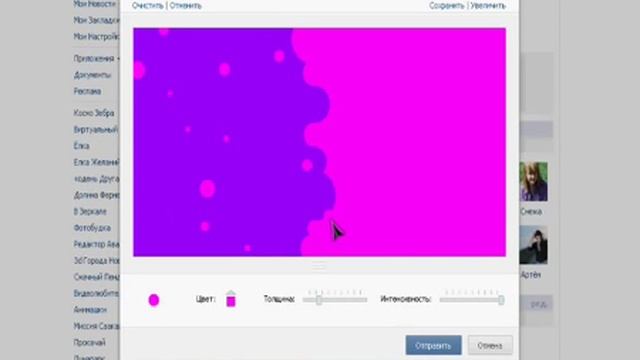Open the Виртуальный app link

coord(96,129)
